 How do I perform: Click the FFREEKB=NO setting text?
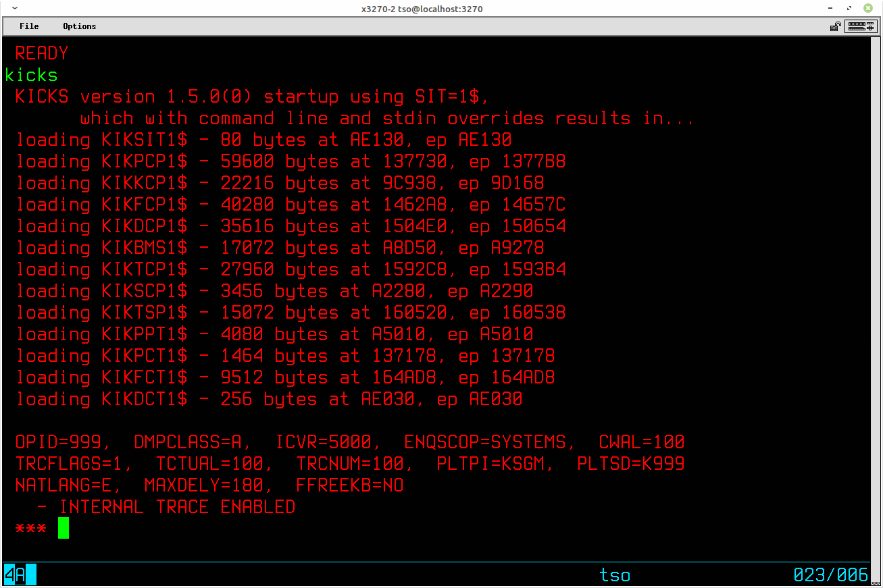click(350, 485)
